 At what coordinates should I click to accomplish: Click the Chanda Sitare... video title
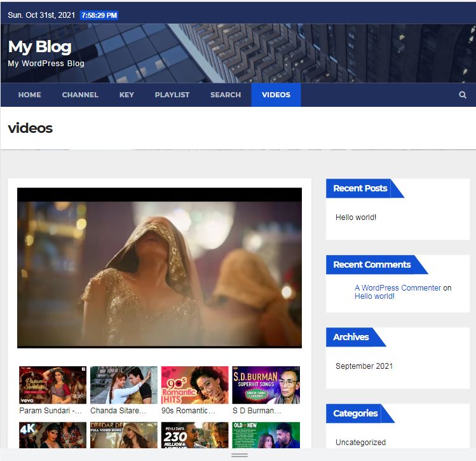click(118, 411)
